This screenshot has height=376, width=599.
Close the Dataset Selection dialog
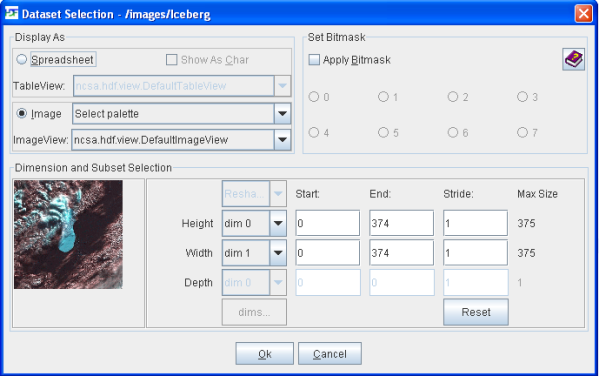pos(583,14)
